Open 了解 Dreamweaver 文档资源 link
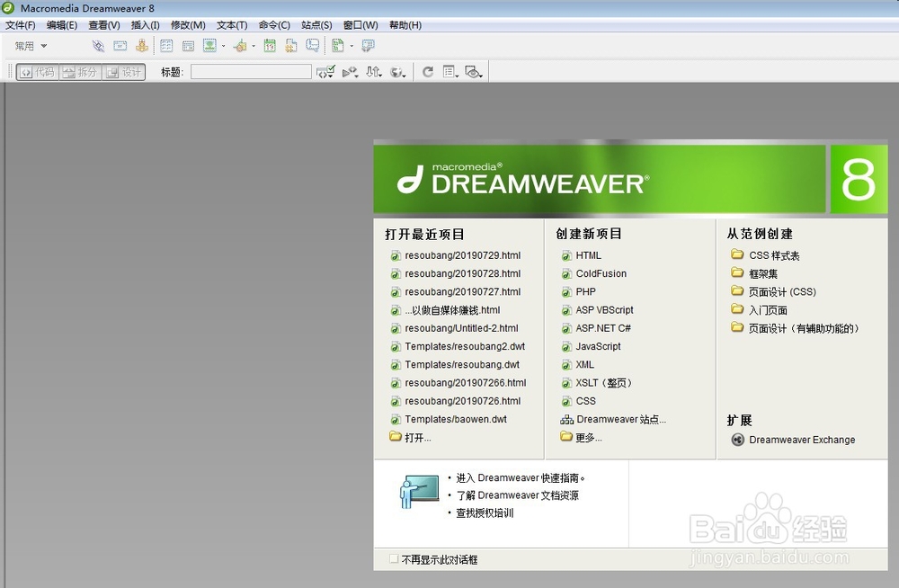Viewport: 899px width, 588px height. [x=517, y=495]
